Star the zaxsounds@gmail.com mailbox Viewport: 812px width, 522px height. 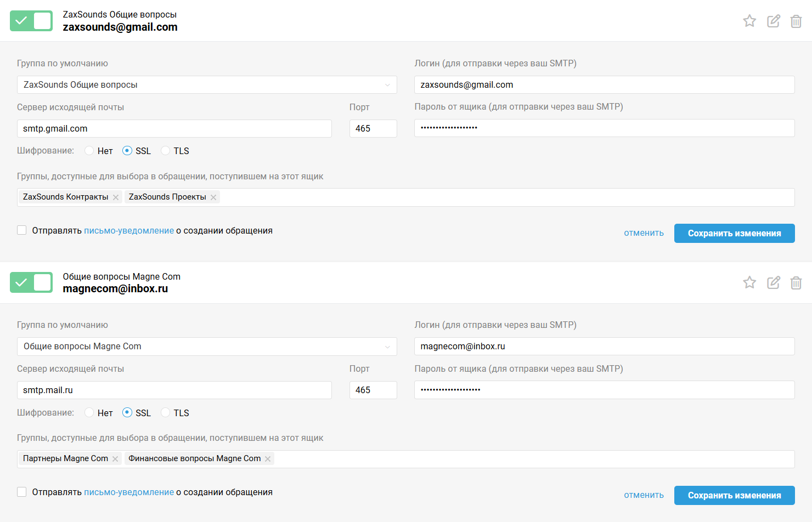[x=749, y=21]
